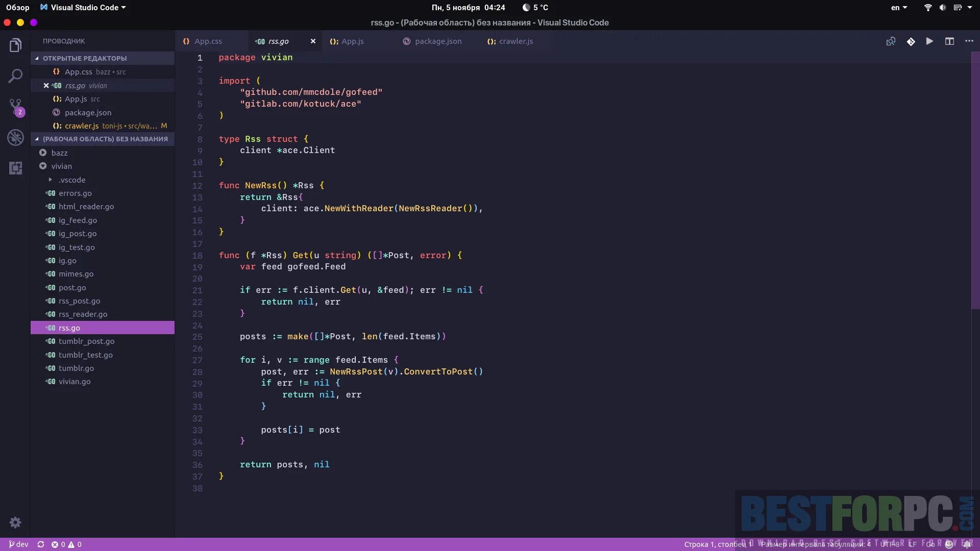
Task: Open the Extensions view icon
Action: coord(15,168)
